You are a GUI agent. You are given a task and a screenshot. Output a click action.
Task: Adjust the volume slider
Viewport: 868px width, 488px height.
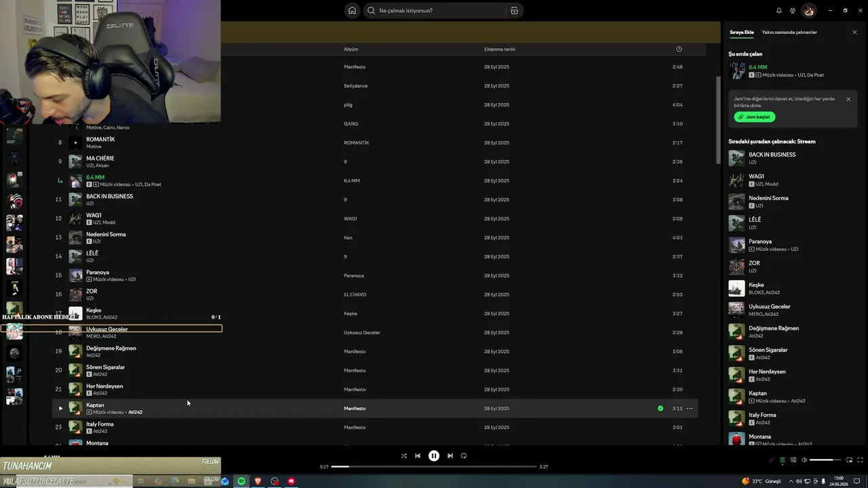click(825, 460)
